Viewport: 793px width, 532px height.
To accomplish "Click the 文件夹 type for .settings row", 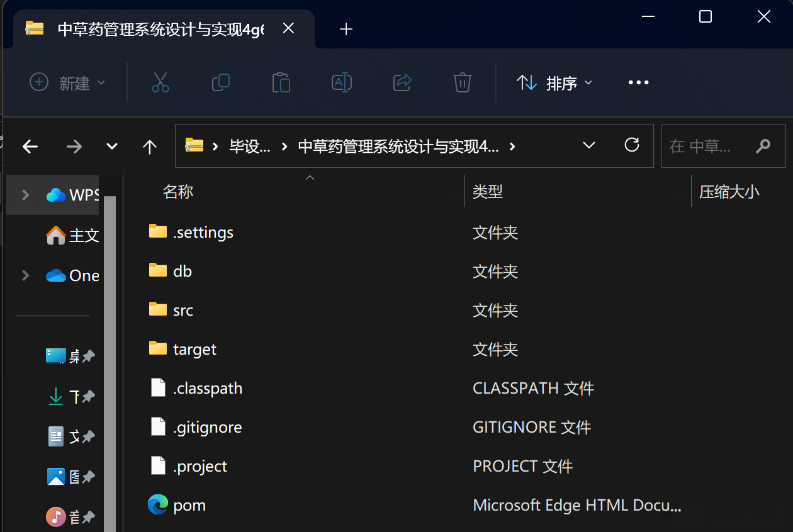I will [495, 232].
